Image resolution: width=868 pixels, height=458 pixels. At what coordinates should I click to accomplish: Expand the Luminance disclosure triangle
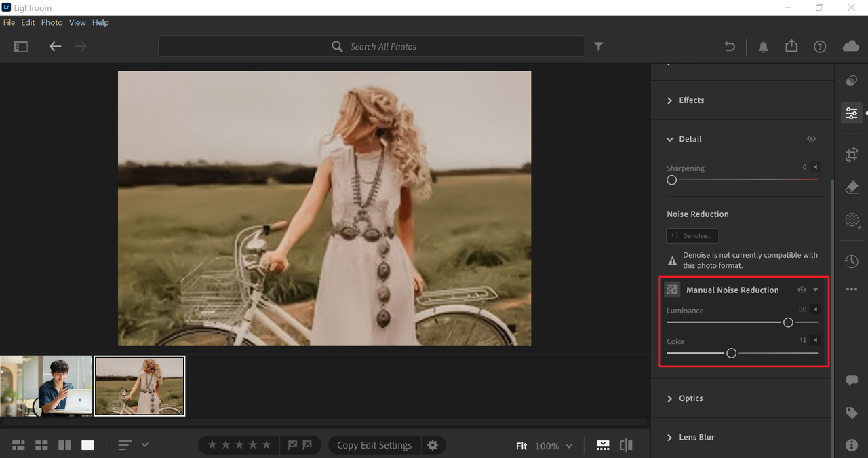(816, 309)
